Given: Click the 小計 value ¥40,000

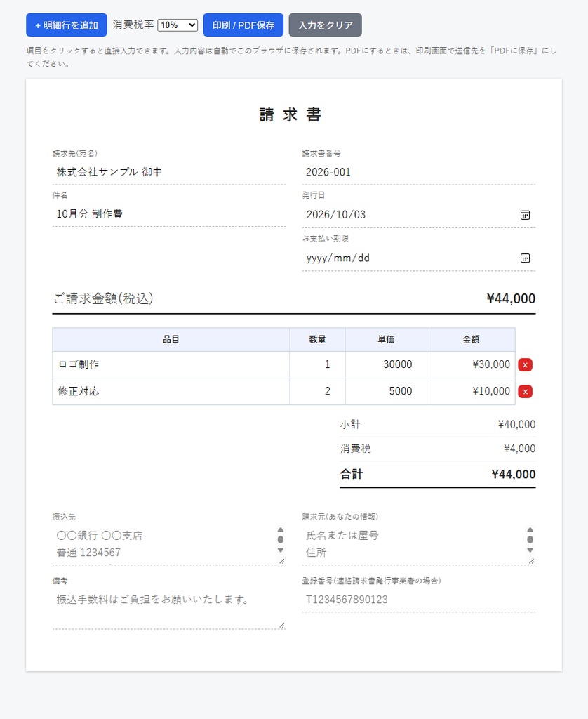Looking at the screenshot, I should click(516, 425).
